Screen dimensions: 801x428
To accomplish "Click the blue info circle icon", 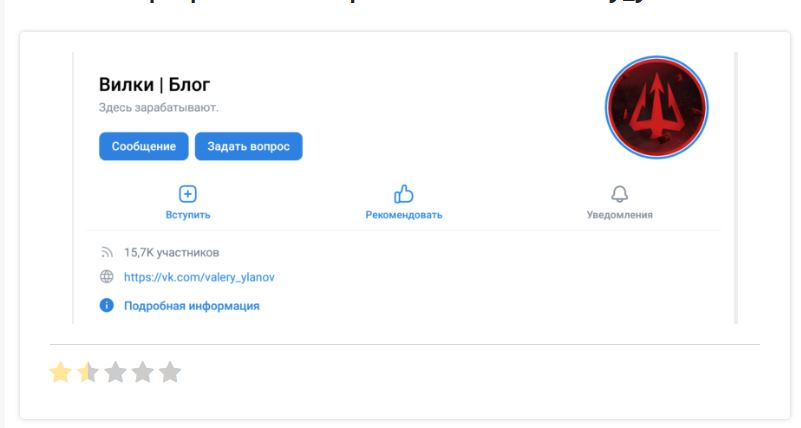I will coord(106,305).
